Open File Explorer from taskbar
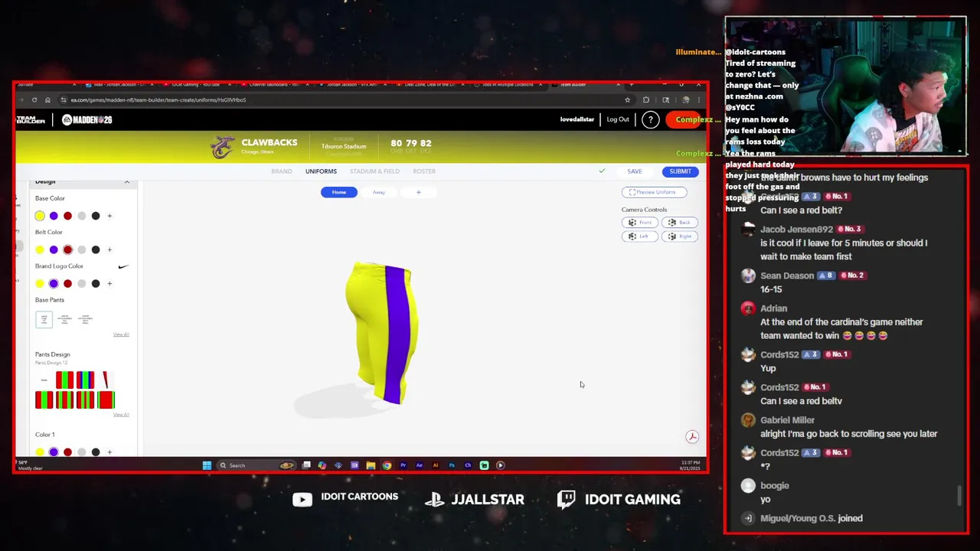980x551 pixels. pyautogui.click(x=371, y=465)
